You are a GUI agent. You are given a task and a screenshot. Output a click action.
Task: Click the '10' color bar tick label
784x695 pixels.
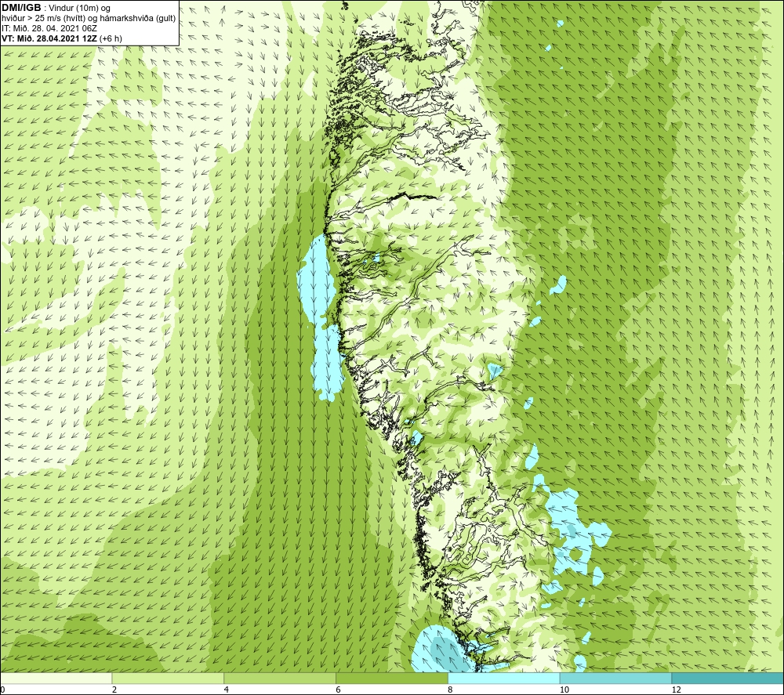(564, 690)
